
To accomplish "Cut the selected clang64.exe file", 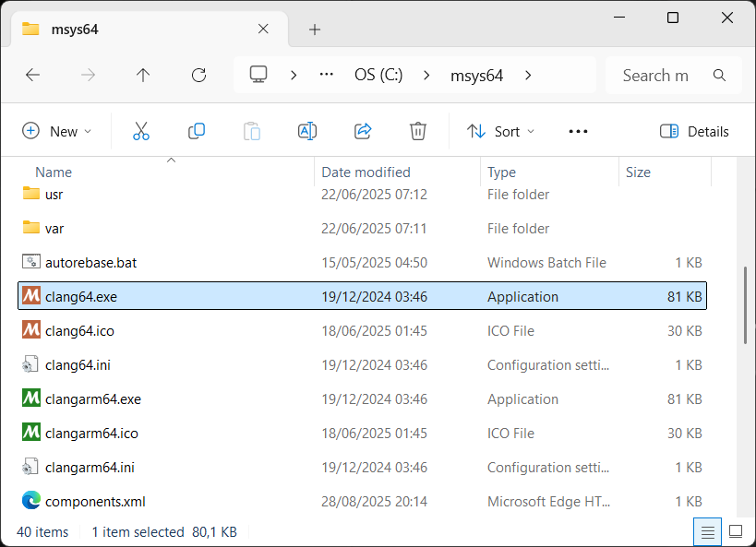I will coord(140,131).
